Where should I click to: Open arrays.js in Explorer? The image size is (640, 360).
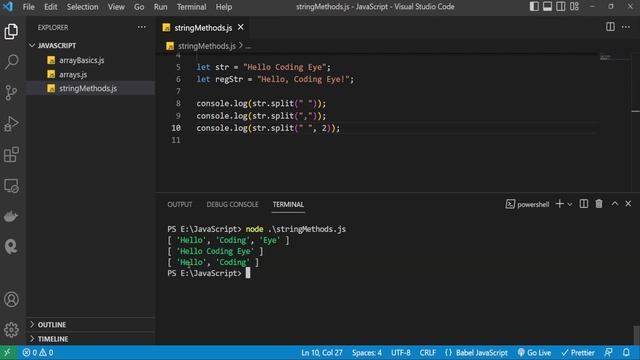[73, 74]
